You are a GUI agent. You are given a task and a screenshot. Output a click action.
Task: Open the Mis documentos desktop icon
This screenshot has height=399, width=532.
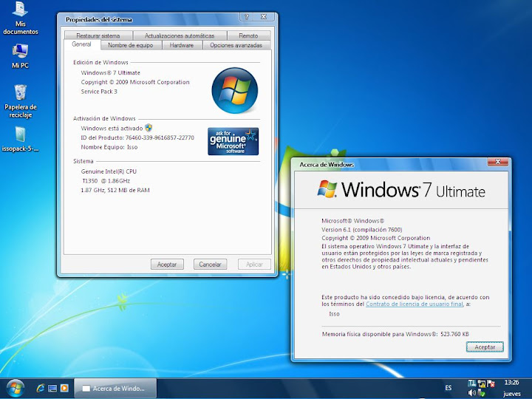tap(21, 18)
